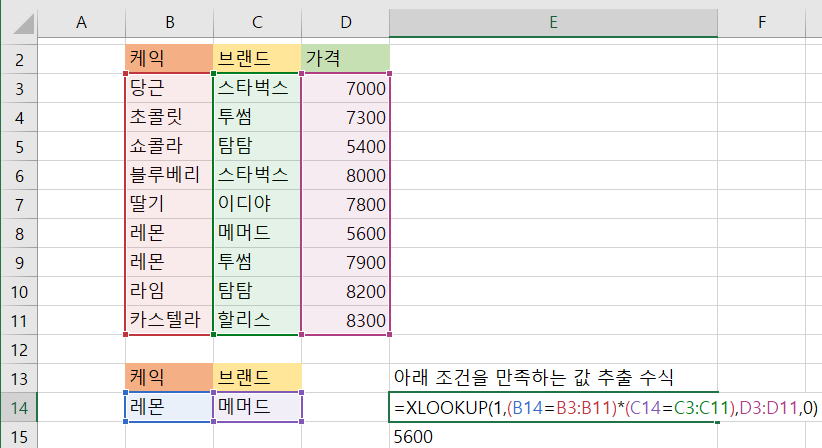Select the 카스텔라 cell

169,321
